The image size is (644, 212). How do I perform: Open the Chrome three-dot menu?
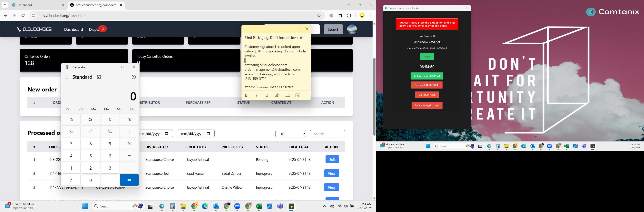(371, 16)
